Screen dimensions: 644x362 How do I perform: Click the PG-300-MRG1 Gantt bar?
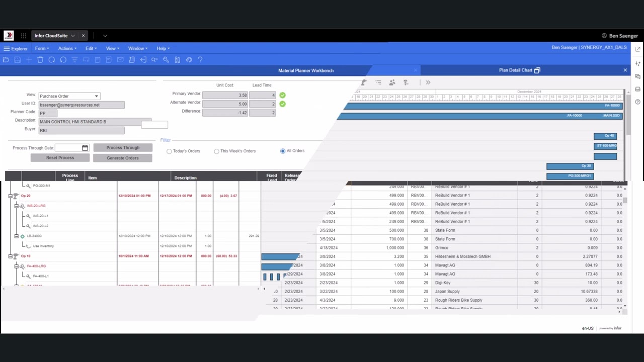coord(570,176)
